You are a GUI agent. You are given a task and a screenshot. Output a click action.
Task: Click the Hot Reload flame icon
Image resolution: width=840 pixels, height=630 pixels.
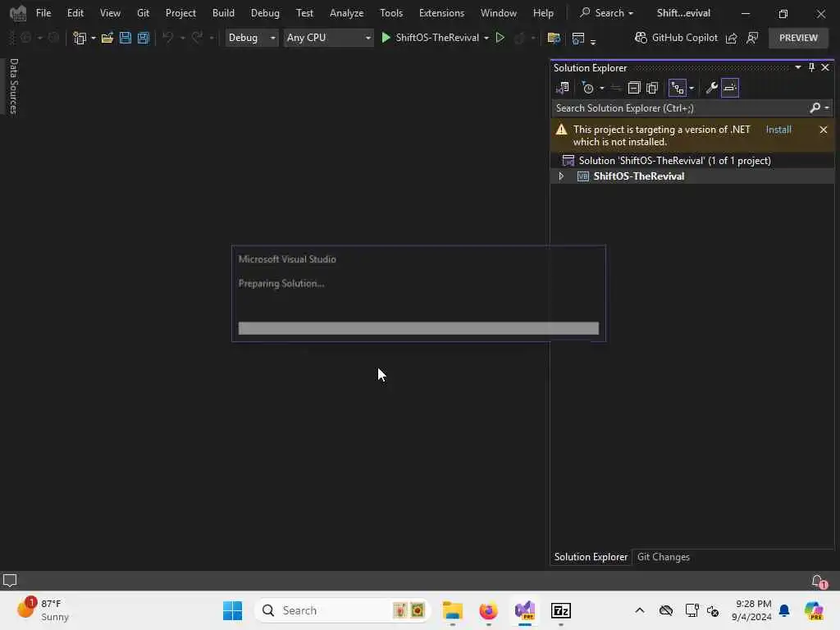(x=518, y=38)
